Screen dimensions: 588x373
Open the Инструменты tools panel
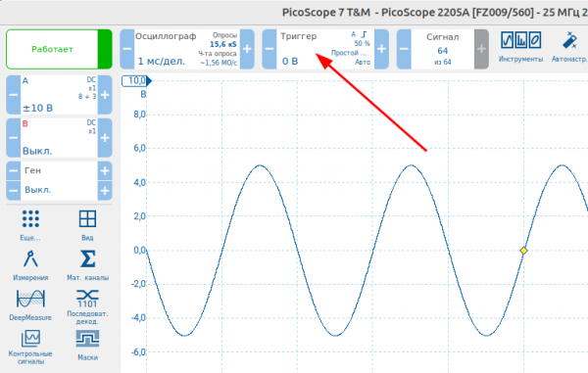point(521,47)
